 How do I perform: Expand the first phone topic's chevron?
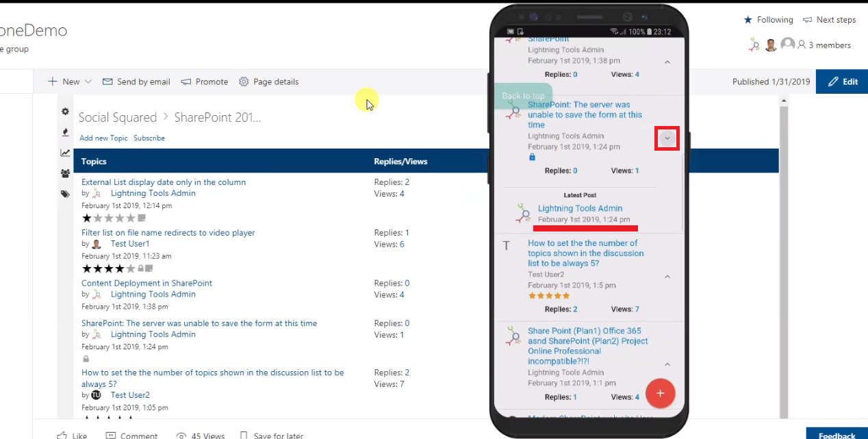[667, 62]
